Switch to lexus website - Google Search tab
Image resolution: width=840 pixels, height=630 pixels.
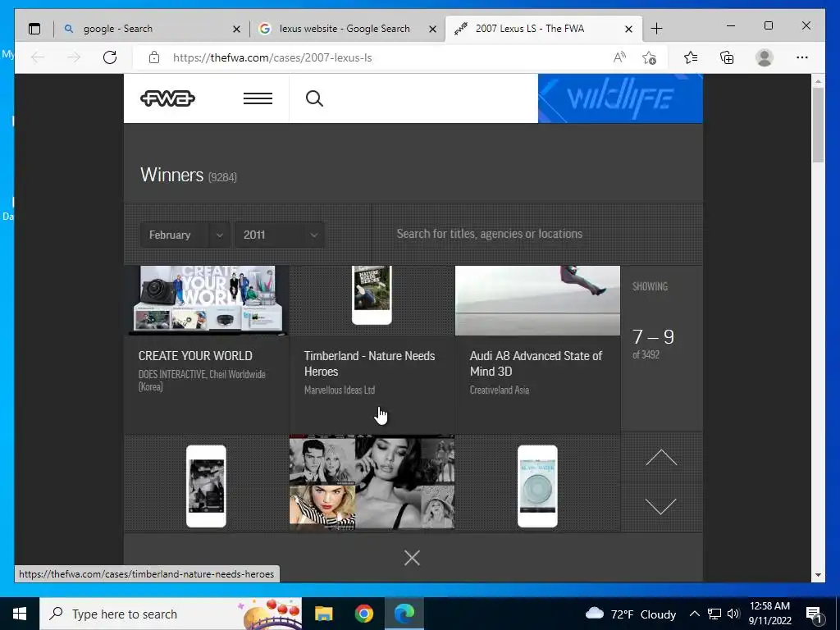coord(345,29)
